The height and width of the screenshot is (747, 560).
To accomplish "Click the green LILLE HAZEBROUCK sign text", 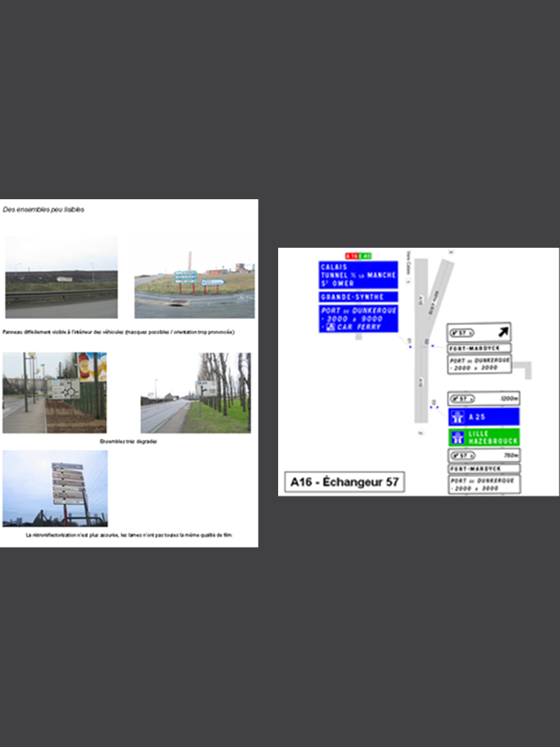I will [492, 438].
